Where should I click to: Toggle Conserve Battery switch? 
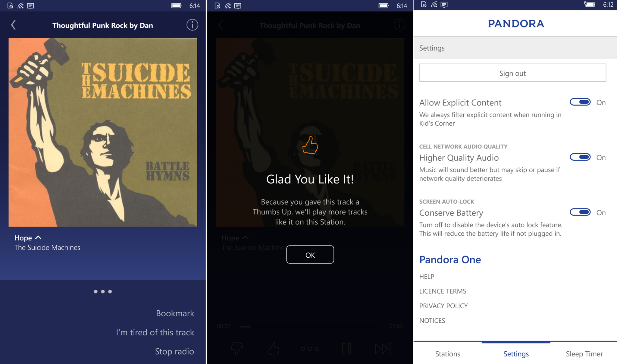click(x=580, y=212)
